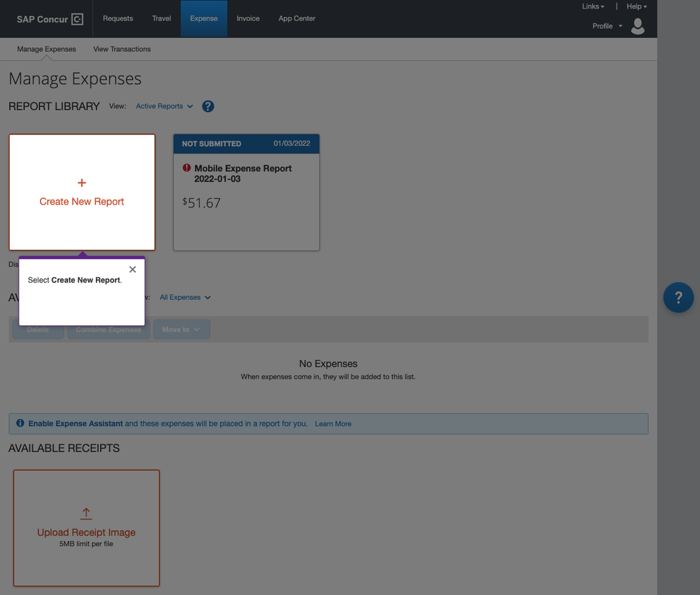Click the info icon in Expense Assistant banner

[20, 423]
